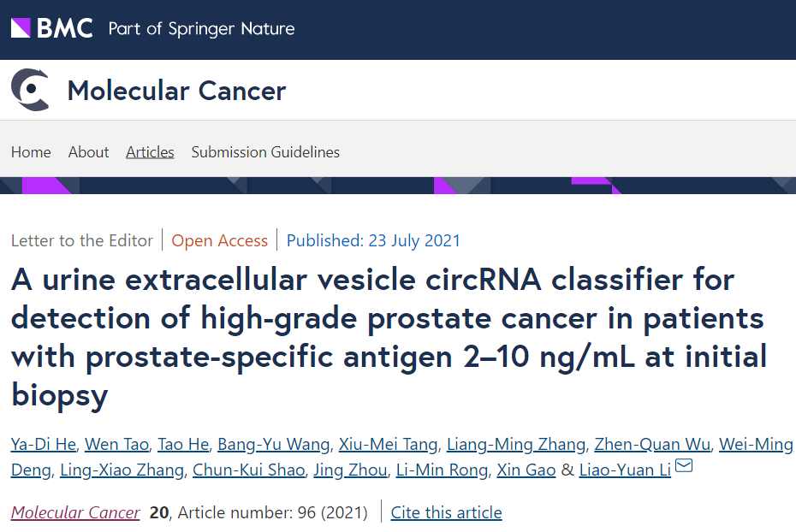Click the Molecular Cancer journal title
This screenshot has width=796, height=532.
pyautogui.click(x=176, y=91)
